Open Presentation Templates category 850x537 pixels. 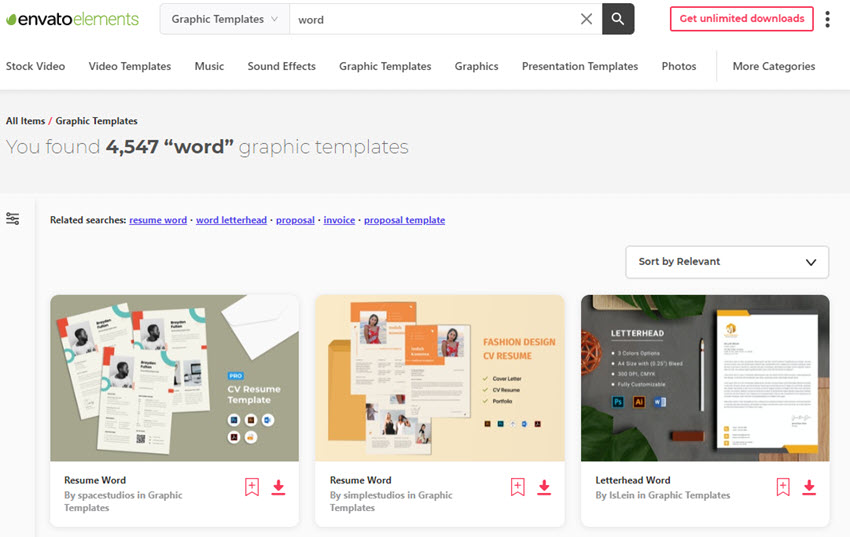pos(579,66)
